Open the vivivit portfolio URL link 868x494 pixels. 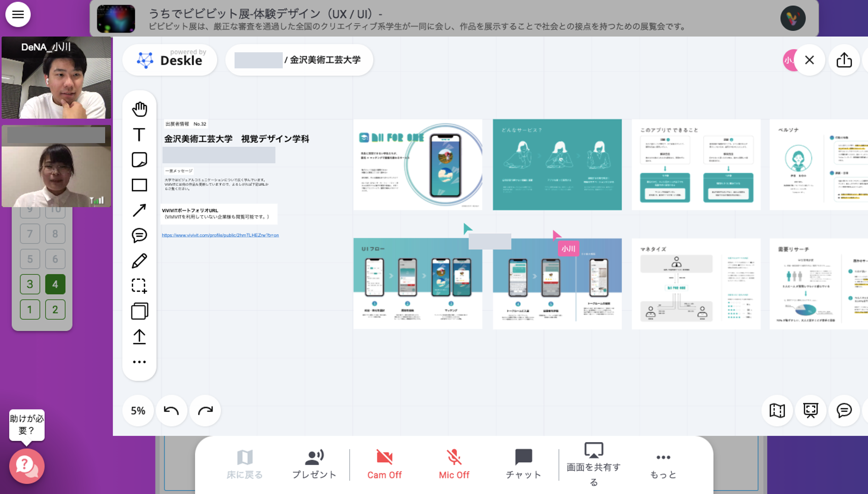point(220,235)
